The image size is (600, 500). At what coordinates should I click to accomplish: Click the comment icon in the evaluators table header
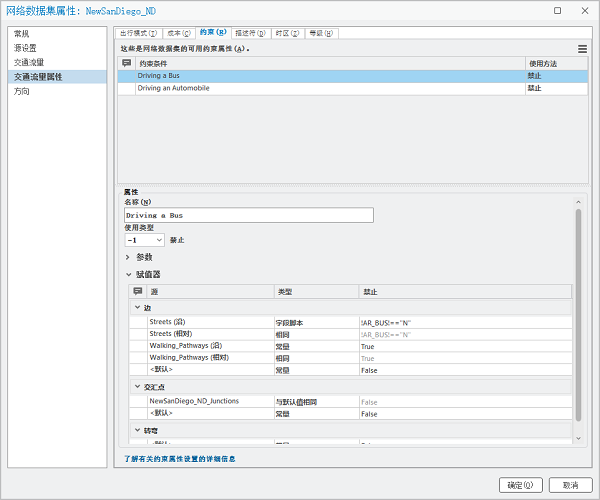(138, 291)
